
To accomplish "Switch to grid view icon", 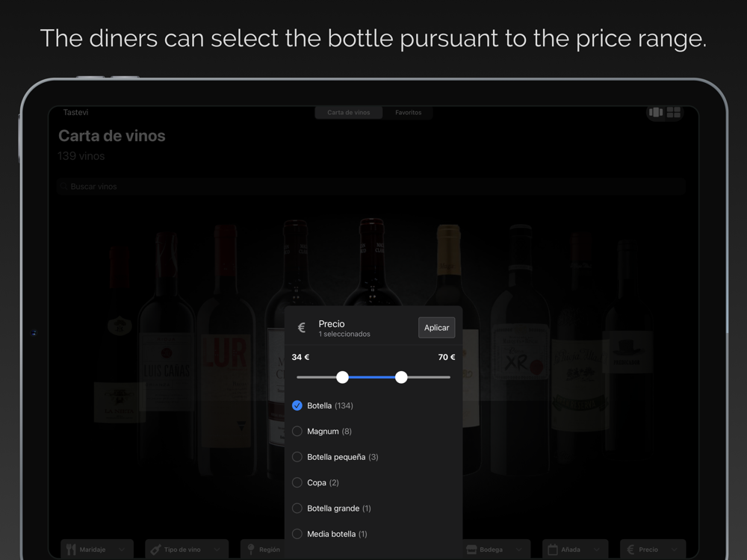I will (674, 113).
